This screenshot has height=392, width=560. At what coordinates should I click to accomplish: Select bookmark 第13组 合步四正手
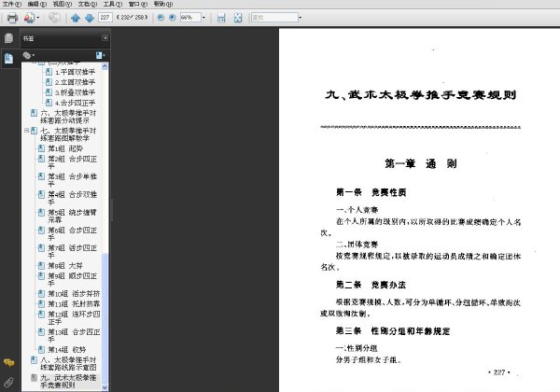tap(74, 336)
